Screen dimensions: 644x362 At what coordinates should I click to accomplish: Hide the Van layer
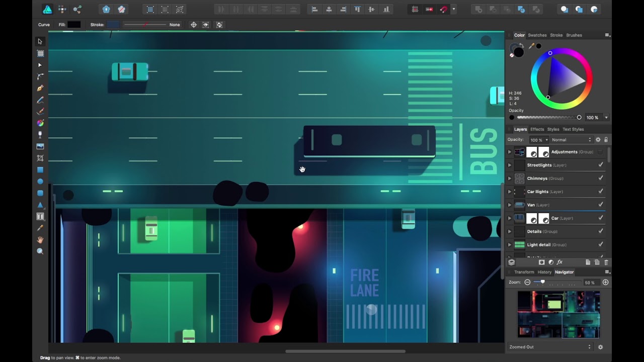point(601,205)
